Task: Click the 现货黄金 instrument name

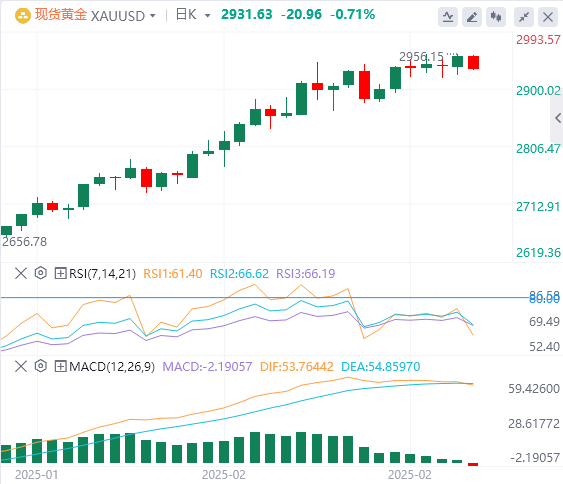Action: pyautogui.click(x=61, y=15)
